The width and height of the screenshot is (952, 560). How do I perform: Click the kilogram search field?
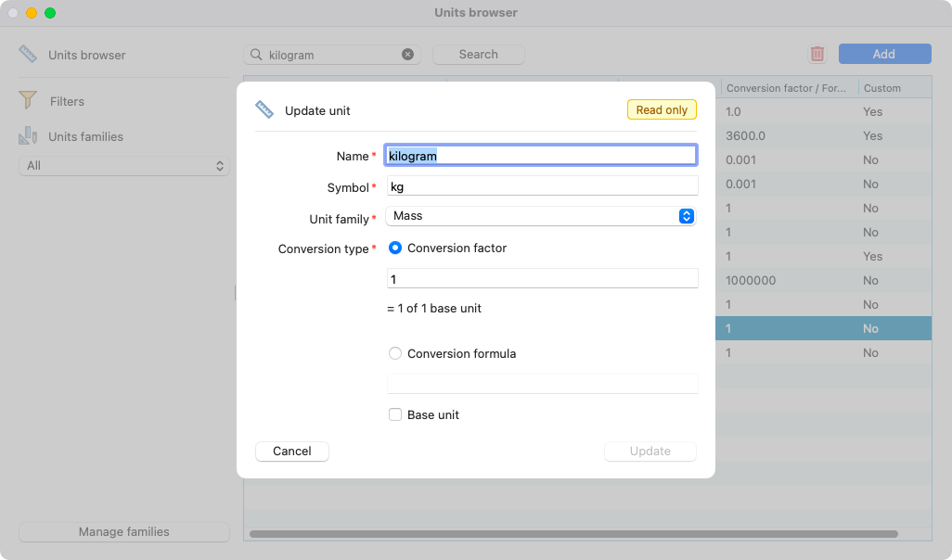click(x=332, y=55)
